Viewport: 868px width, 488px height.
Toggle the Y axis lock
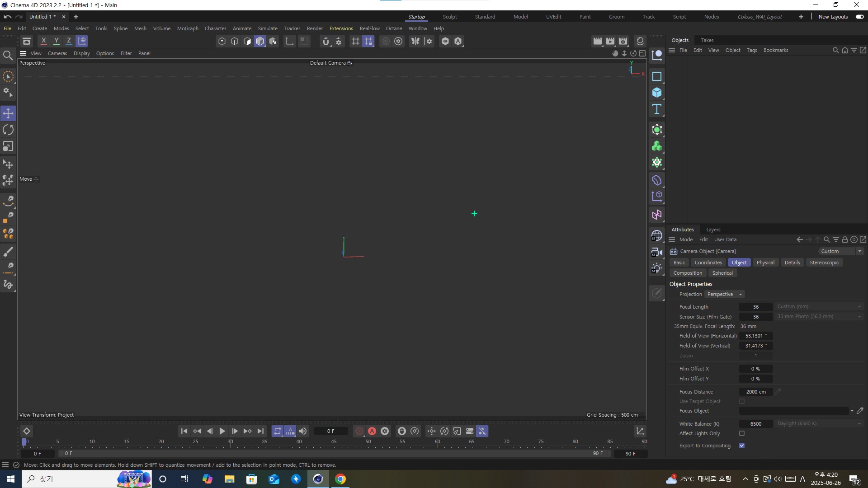[57, 41]
